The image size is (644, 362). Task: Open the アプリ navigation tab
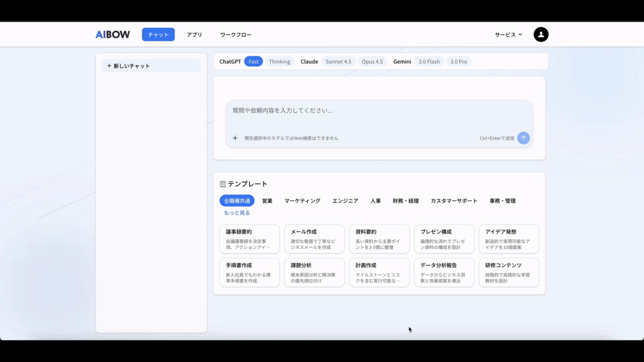[194, 35]
